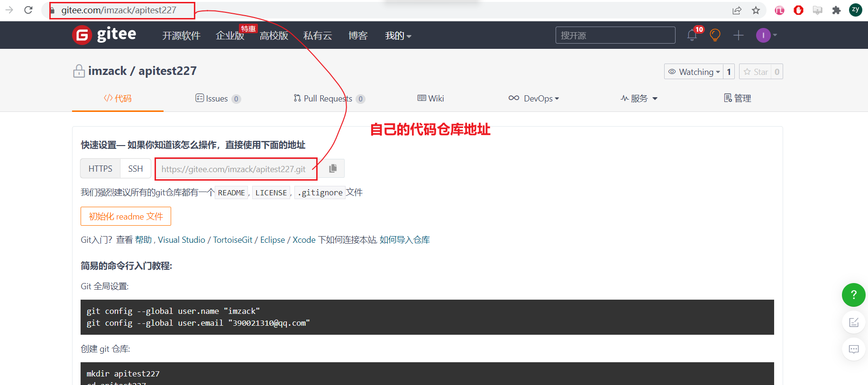Click the 如何导入仓库 link

click(405, 240)
